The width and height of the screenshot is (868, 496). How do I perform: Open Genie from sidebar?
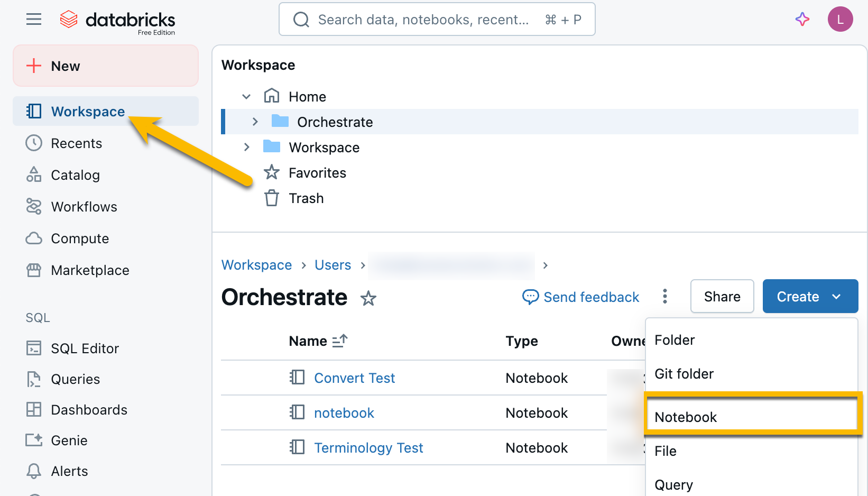[106, 440]
